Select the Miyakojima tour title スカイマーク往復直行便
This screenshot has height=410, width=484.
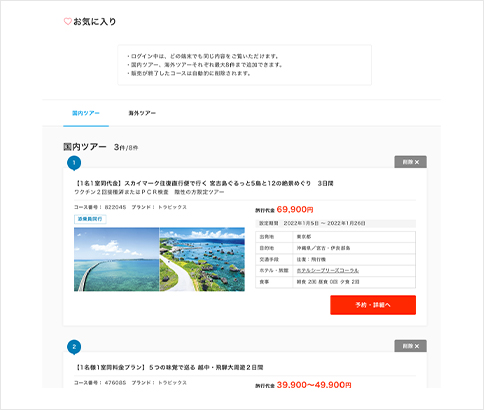[204, 183]
